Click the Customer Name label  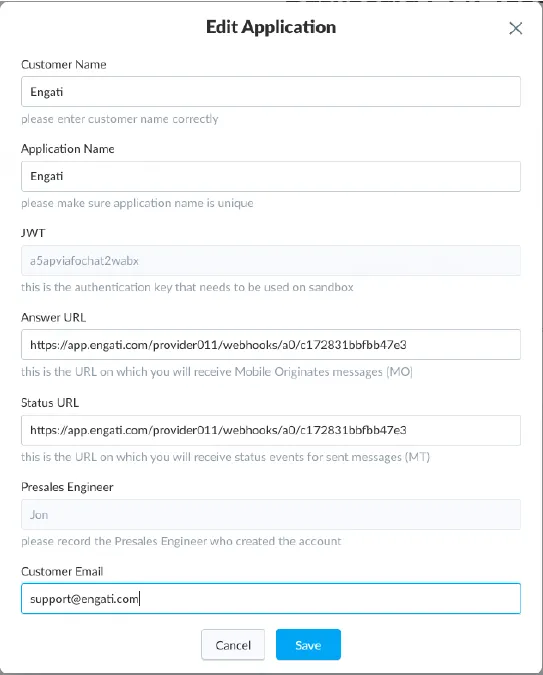tap(64, 65)
